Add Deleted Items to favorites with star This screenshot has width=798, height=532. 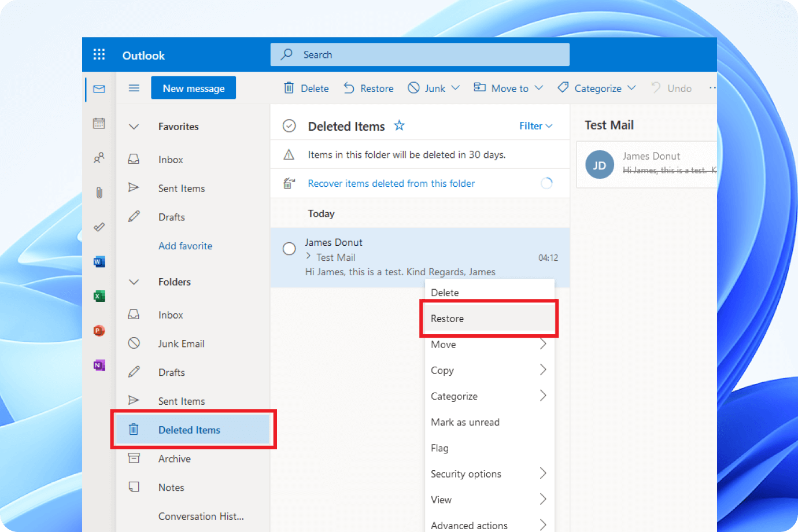(x=400, y=125)
